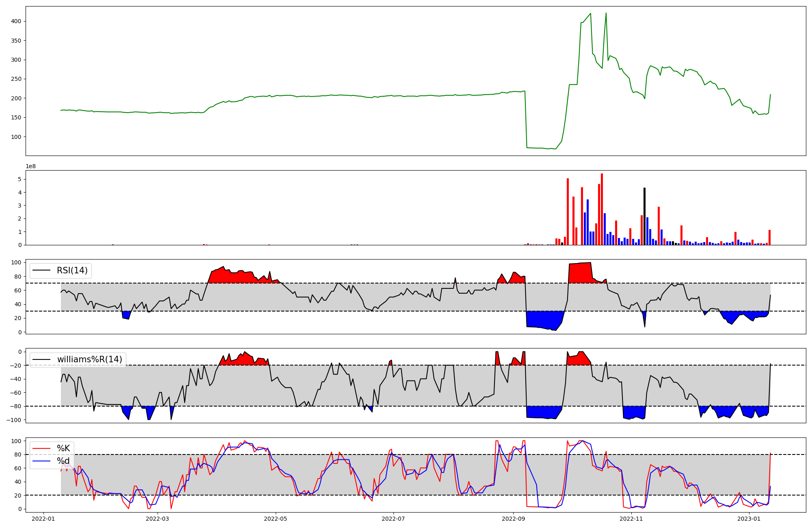Click the 2022-07 x-axis date label

point(393,519)
